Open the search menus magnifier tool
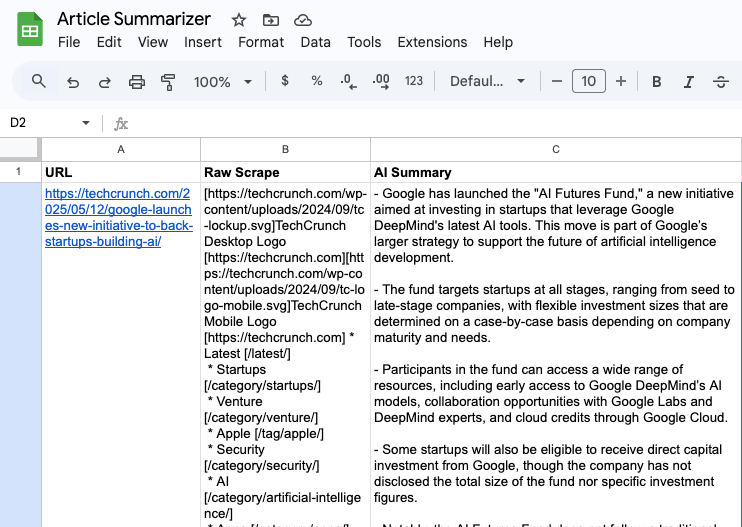The image size is (742, 527). coord(39,81)
